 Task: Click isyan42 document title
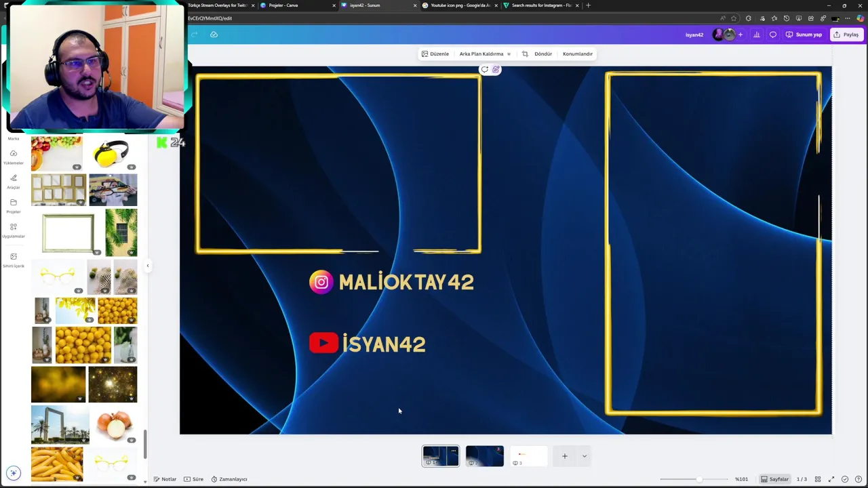[x=694, y=35]
